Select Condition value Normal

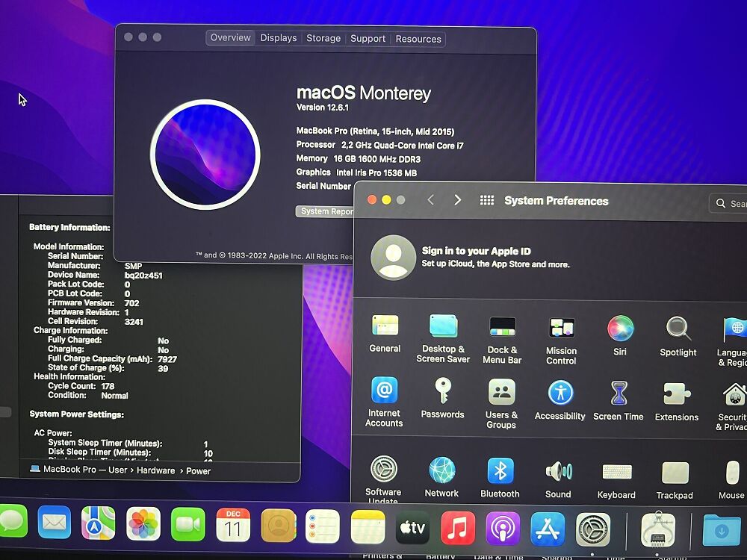(x=114, y=396)
